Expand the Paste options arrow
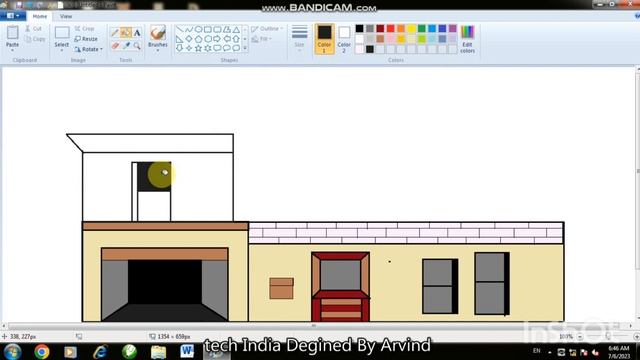Image resolution: width=640 pixels, height=360 pixels. pyautogui.click(x=12, y=50)
